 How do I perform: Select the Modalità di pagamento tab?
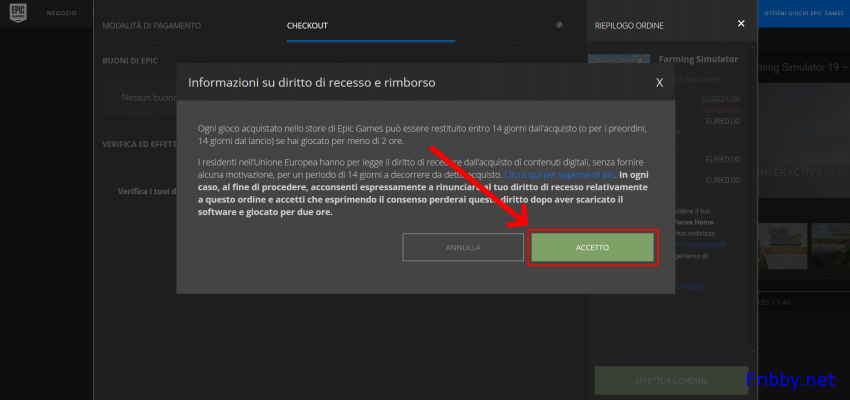pos(151,25)
